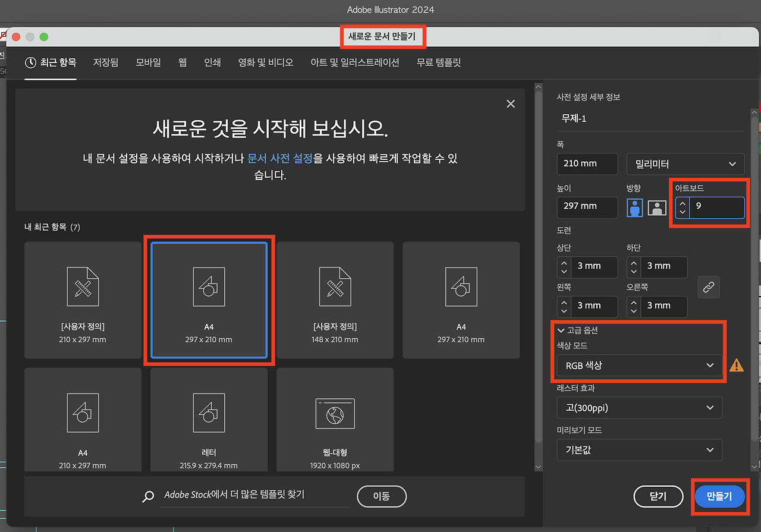The width and height of the screenshot is (761, 532).
Task: Collapse the 고급 옵션 section
Action: 578,330
